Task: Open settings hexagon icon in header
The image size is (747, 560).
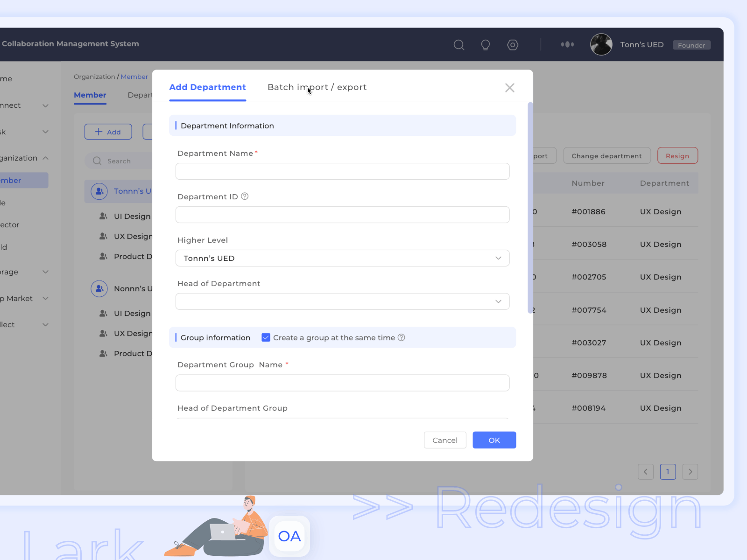Action: point(513,45)
